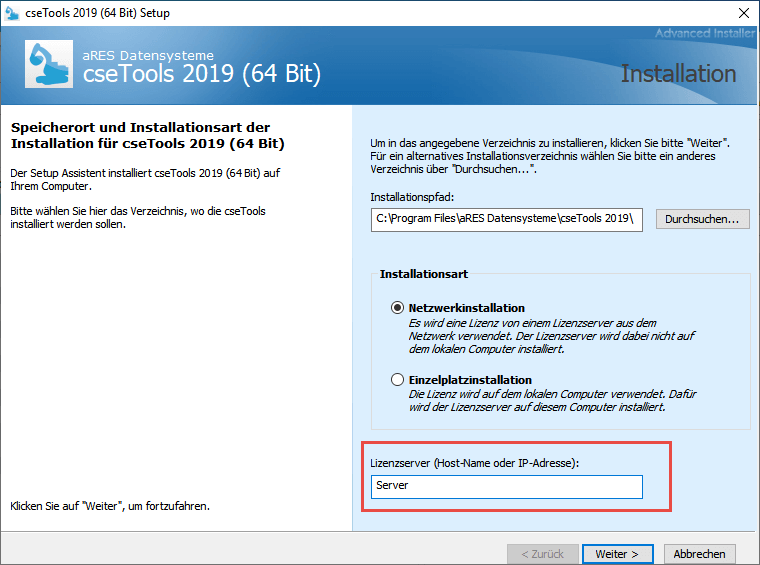Screen dimensions: 760x565
Task: Click the Lizenzserver (Host-Name oder IP-Adresse) label
Action: (474, 461)
